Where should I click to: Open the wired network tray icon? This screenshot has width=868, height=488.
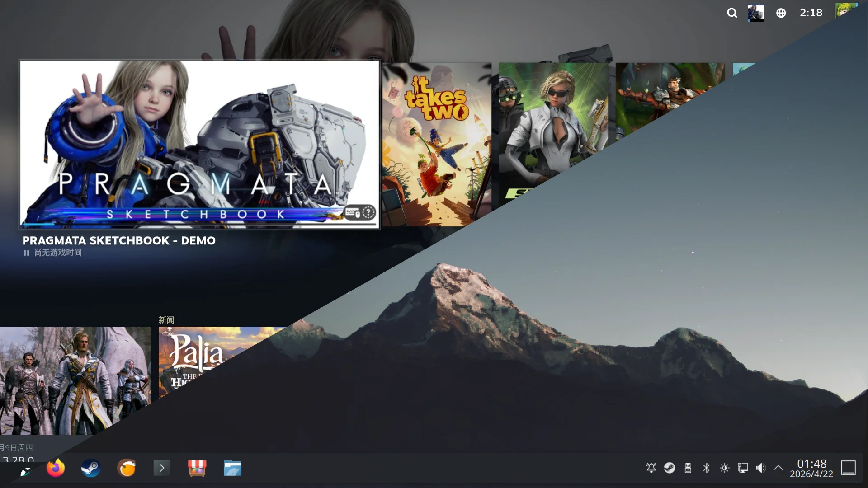pos(743,468)
